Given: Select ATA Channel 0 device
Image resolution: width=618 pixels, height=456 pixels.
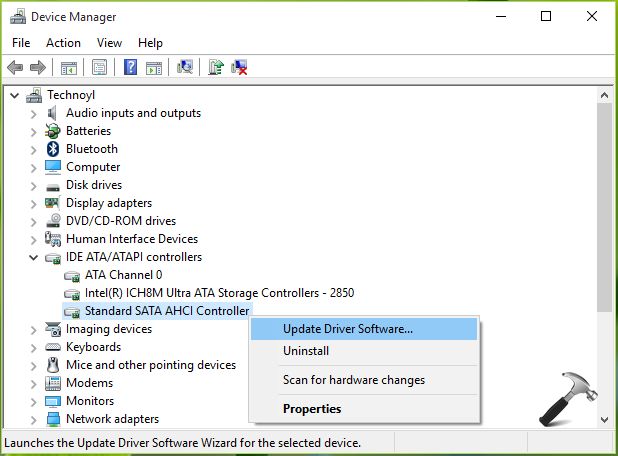Looking at the screenshot, I should pos(123,275).
